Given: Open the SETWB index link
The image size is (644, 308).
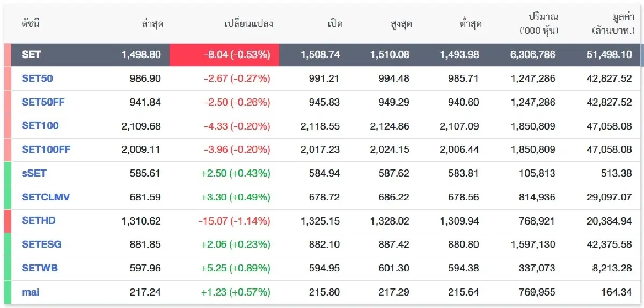Looking at the screenshot, I should click(x=40, y=268).
